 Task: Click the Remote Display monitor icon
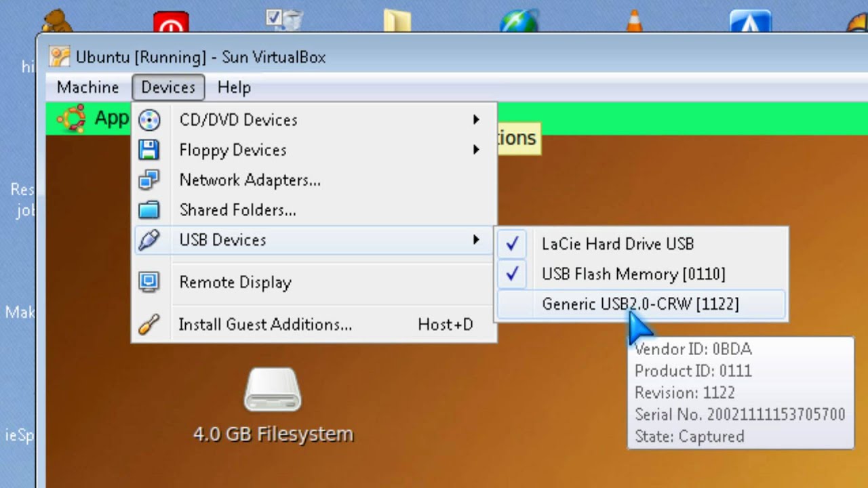point(149,282)
